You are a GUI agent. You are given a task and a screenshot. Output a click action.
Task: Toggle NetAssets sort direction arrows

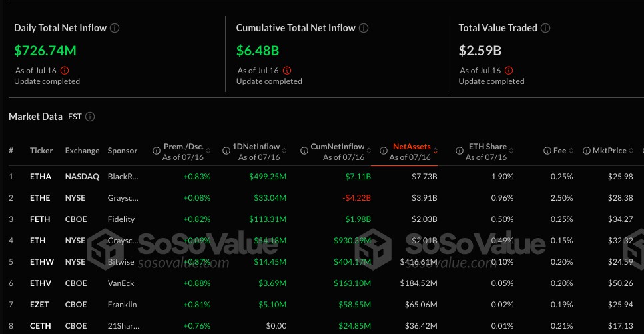point(436,151)
